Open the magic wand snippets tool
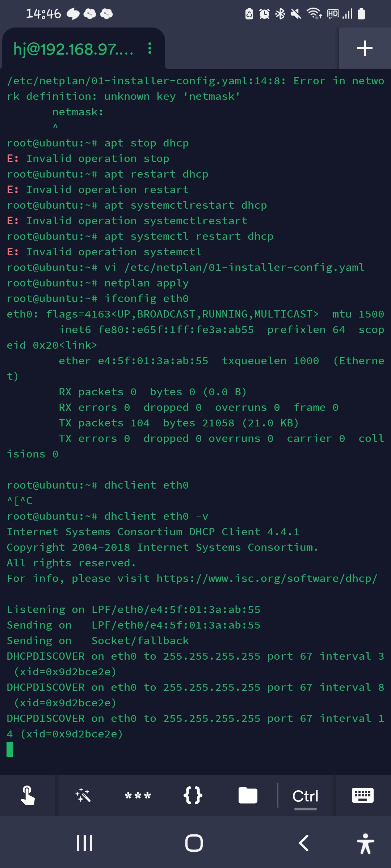 [x=83, y=795]
